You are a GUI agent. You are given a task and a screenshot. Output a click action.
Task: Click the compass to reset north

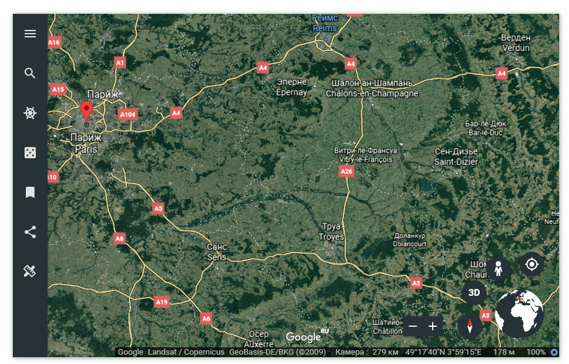470,326
